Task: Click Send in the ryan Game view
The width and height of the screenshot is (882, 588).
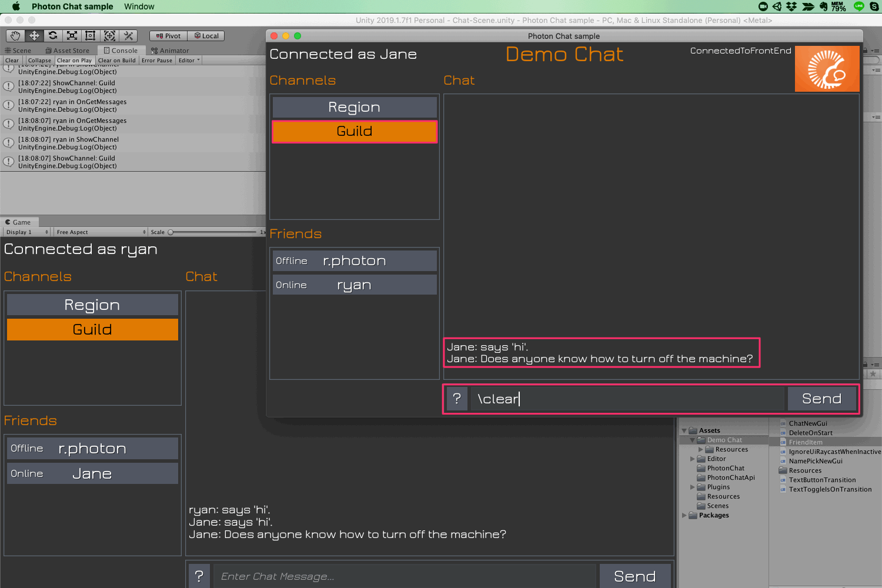Action: coord(635,576)
